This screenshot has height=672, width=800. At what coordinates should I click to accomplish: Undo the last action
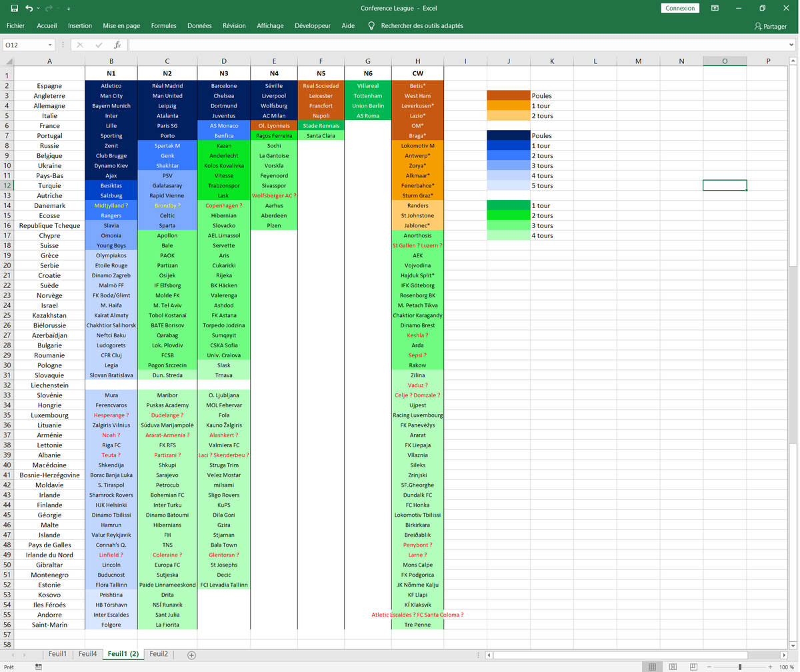click(x=29, y=8)
